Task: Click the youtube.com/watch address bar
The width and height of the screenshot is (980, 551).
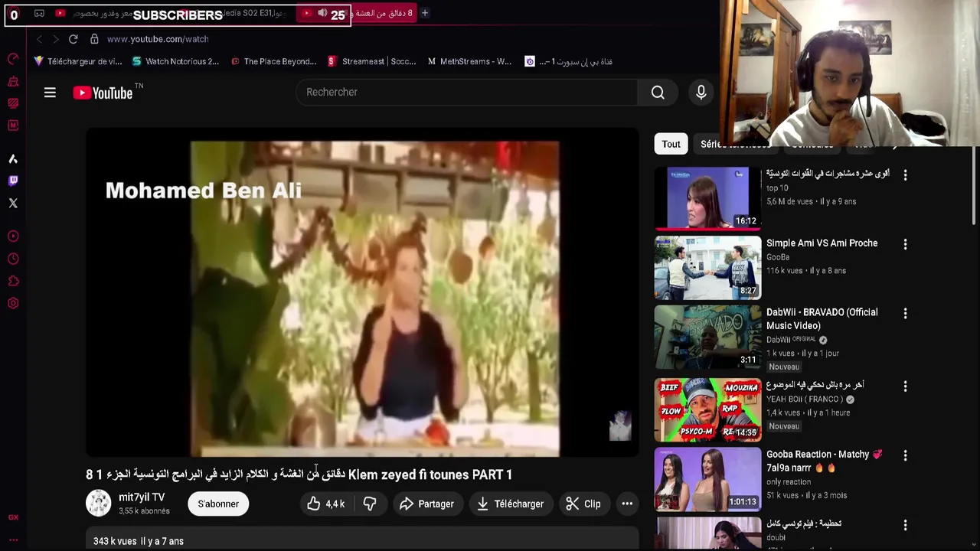Action: click(x=158, y=39)
